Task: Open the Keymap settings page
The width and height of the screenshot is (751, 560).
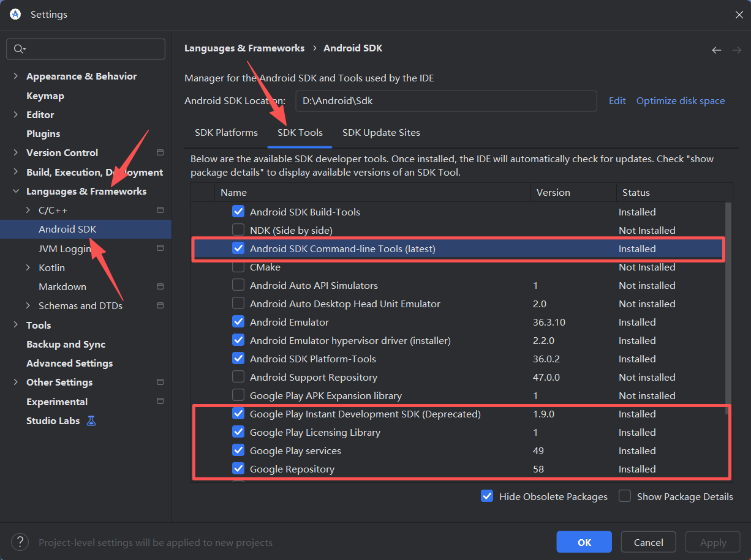Action: tap(45, 95)
